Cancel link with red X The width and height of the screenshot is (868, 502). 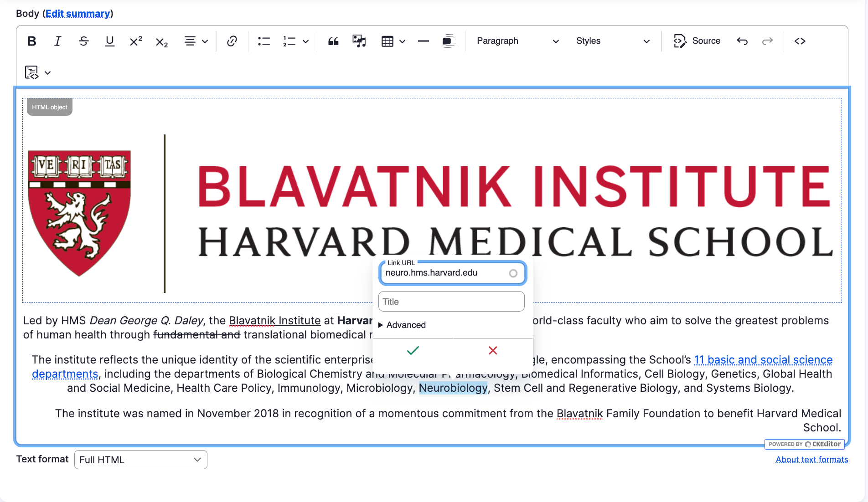click(x=493, y=350)
